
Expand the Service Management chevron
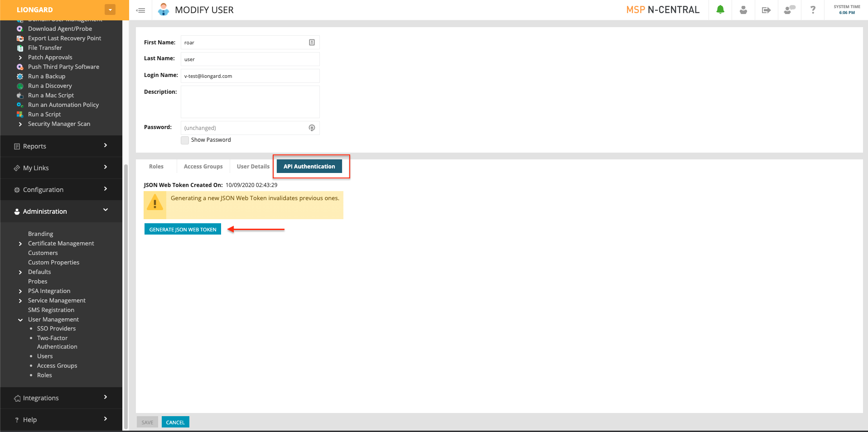coord(20,301)
